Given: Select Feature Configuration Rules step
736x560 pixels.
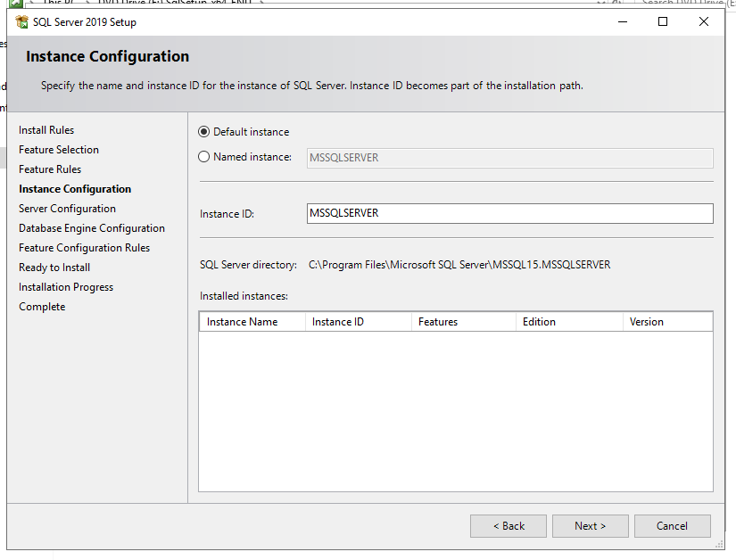Looking at the screenshot, I should 84,248.
